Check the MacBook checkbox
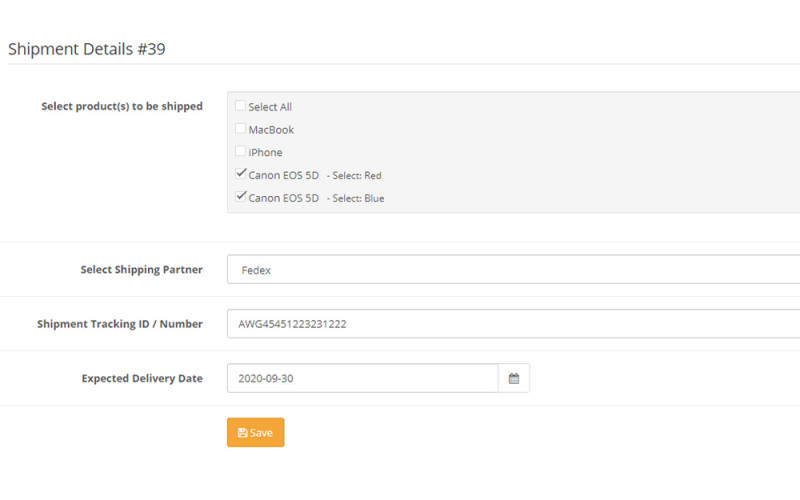Screen dimensions: 800x500 tap(240, 129)
